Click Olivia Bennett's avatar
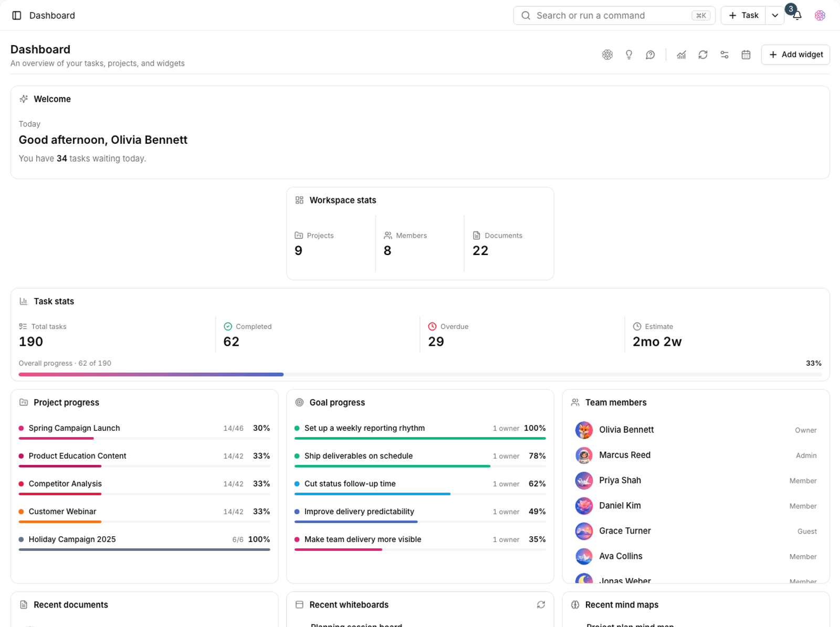Viewport: 840px width, 627px height. tap(584, 430)
